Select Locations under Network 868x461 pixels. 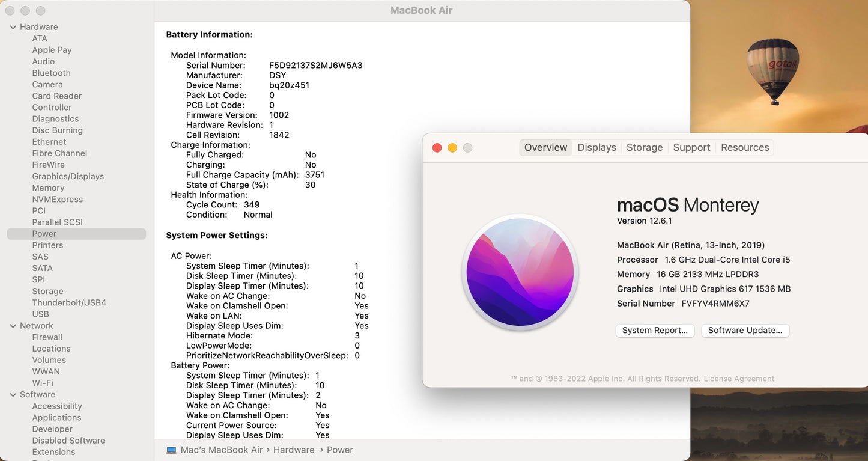[x=51, y=349]
